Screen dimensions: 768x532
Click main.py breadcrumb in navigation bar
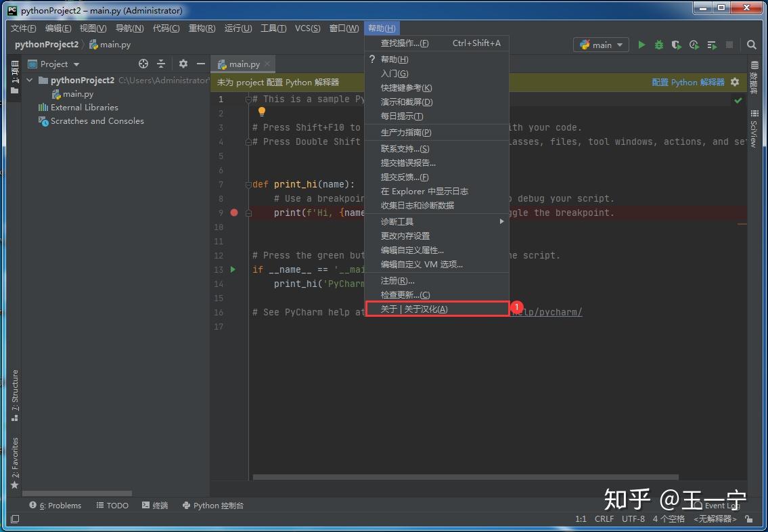pos(110,45)
